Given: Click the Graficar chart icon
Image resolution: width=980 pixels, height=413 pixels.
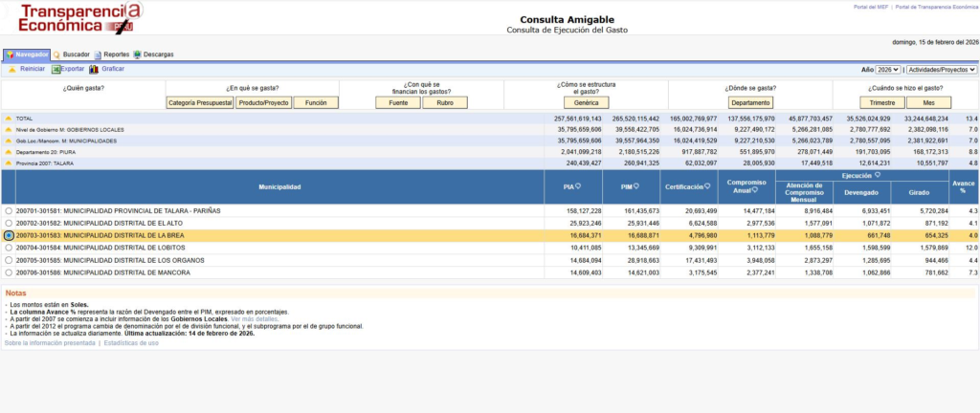Looking at the screenshot, I should [93, 70].
